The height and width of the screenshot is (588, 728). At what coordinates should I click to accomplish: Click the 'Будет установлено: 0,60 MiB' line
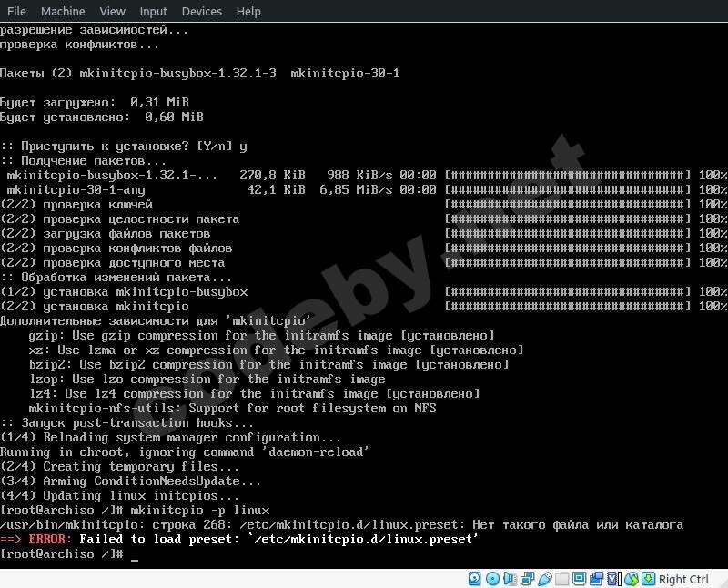click(102, 117)
